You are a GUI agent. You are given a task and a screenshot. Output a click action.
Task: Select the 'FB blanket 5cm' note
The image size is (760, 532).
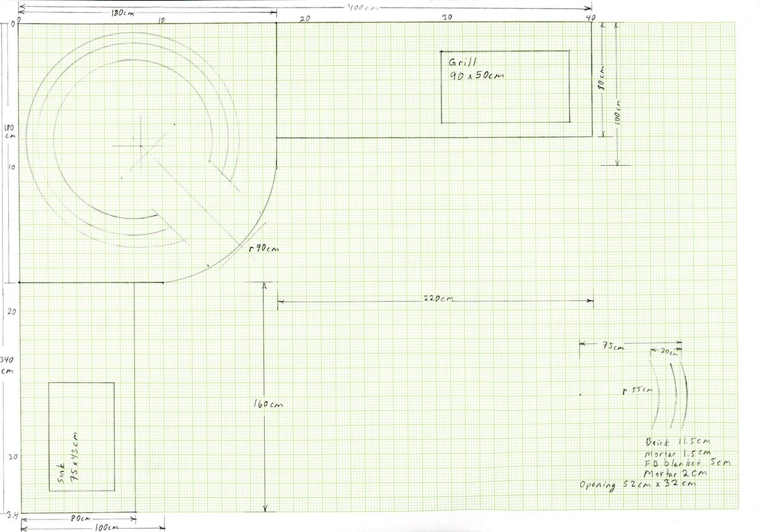click(x=687, y=463)
